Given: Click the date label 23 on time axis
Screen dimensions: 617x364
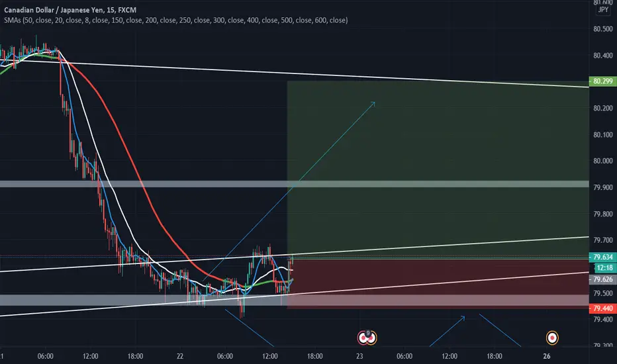Looking at the screenshot, I should 359,356.
